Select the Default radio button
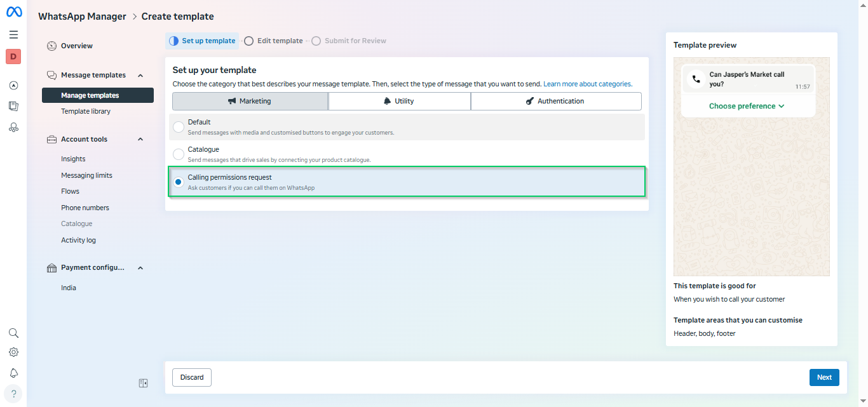 (x=179, y=127)
